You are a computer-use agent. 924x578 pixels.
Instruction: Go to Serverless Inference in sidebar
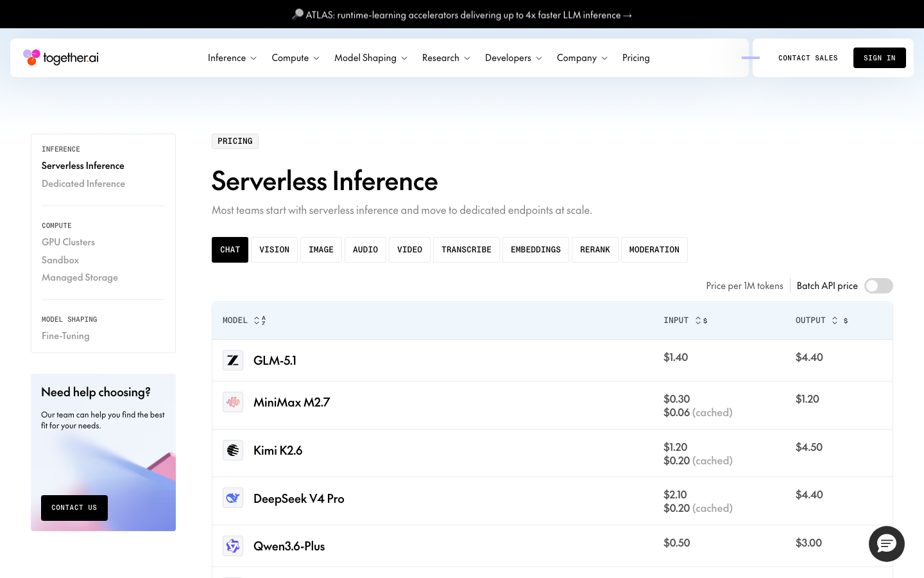point(83,166)
